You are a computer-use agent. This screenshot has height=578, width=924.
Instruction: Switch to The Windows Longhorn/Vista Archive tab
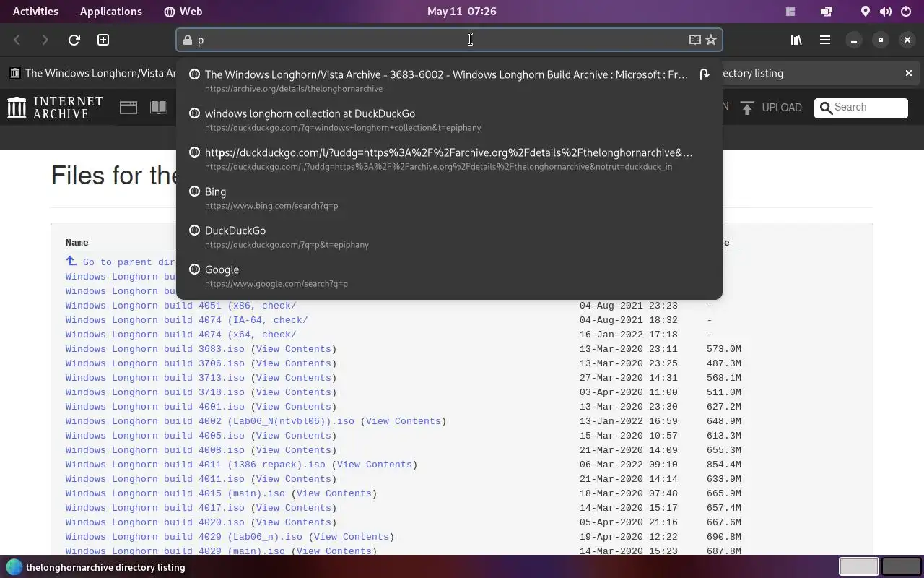click(92, 73)
